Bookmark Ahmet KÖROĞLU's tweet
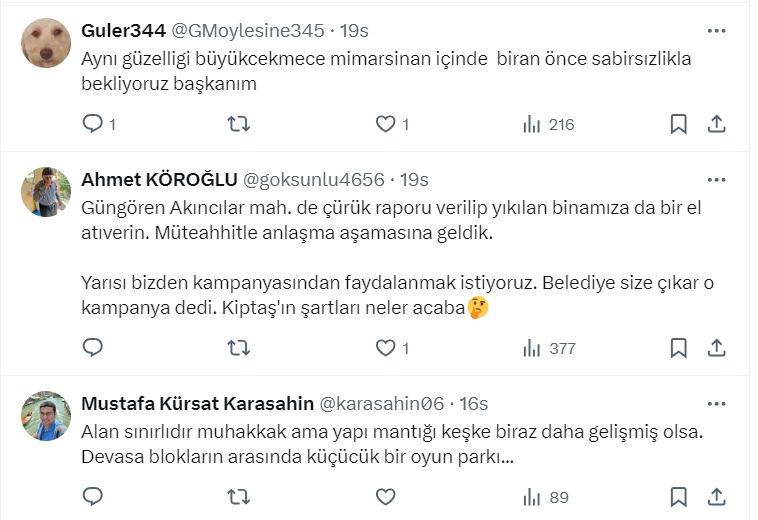The image size is (758, 520). [x=678, y=348]
